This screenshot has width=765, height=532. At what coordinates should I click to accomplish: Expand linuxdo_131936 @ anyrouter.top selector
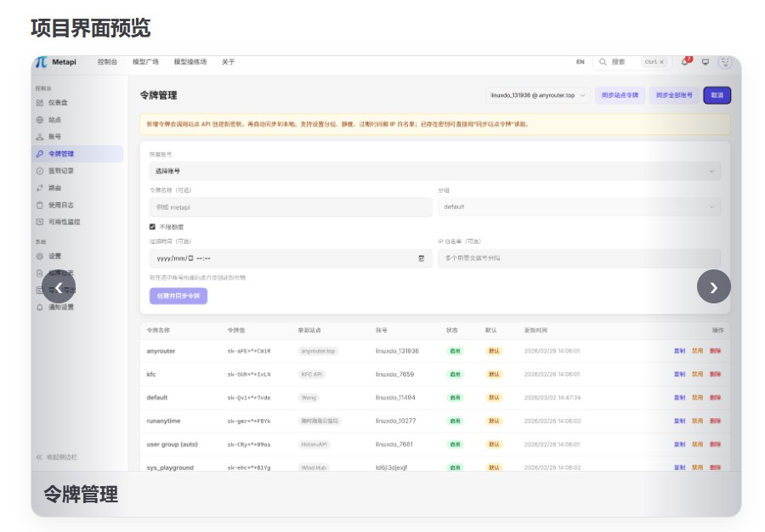point(538,95)
